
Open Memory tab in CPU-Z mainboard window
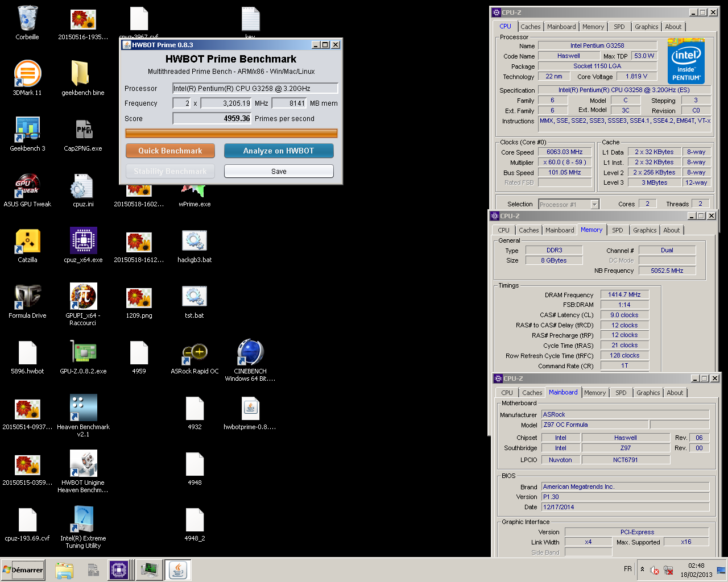595,393
